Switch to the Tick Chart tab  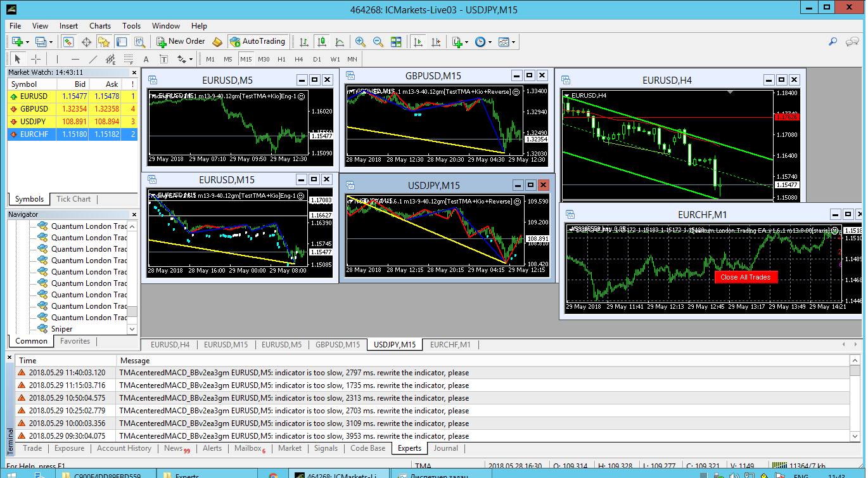(x=73, y=199)
